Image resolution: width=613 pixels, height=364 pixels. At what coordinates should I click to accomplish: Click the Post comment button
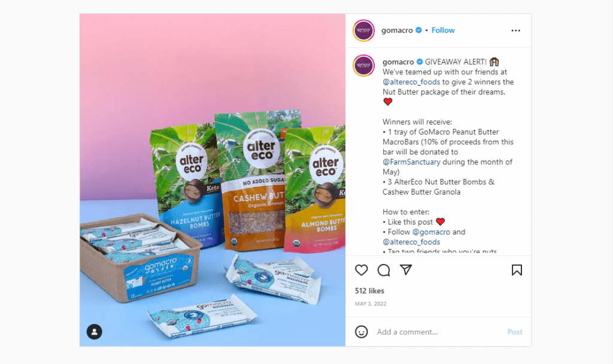pyautogui.click(x=514, y=332)
